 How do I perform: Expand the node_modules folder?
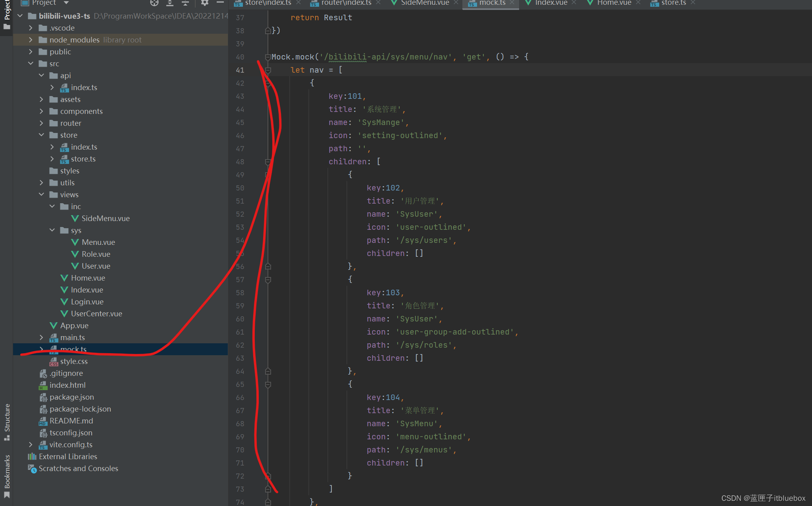tap(31, 40)
